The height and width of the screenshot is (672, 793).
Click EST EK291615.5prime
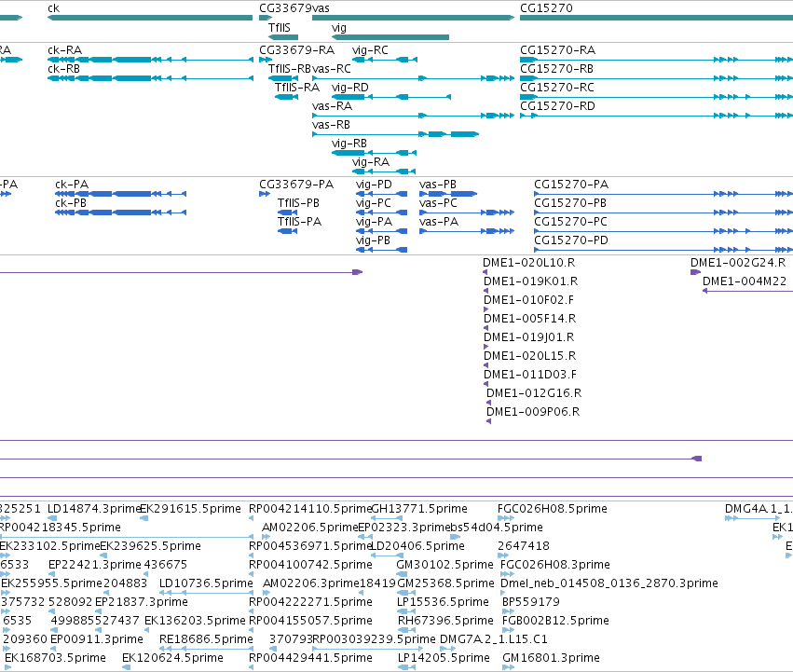coord(144,518)
